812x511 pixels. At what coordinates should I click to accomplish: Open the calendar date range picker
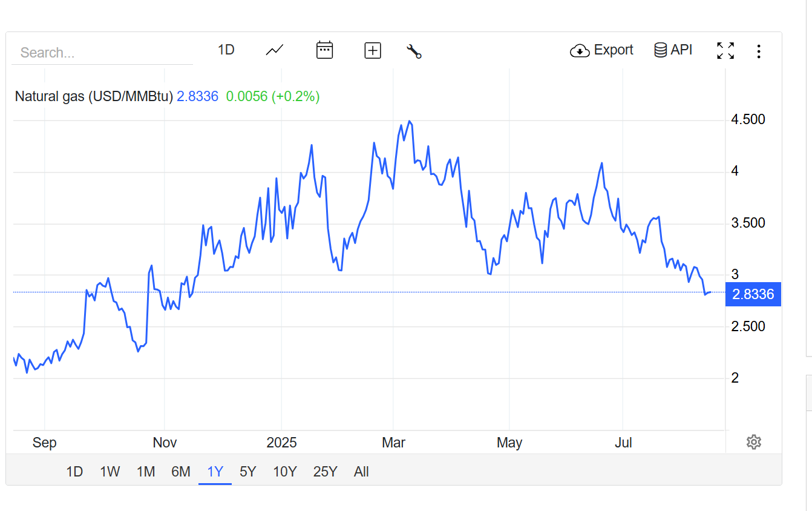pyautogui.click(x=325, y=50)
